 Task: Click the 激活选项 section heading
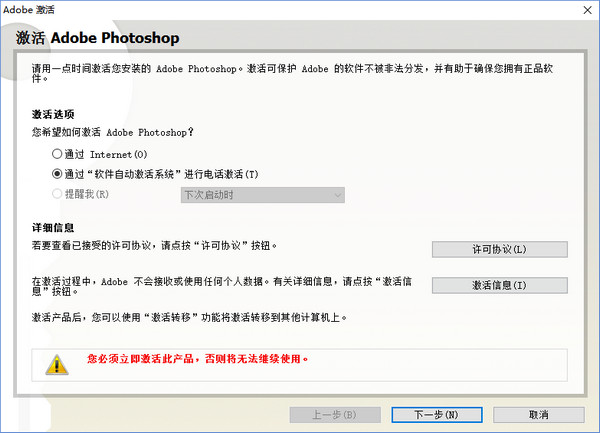click(53, 114)
